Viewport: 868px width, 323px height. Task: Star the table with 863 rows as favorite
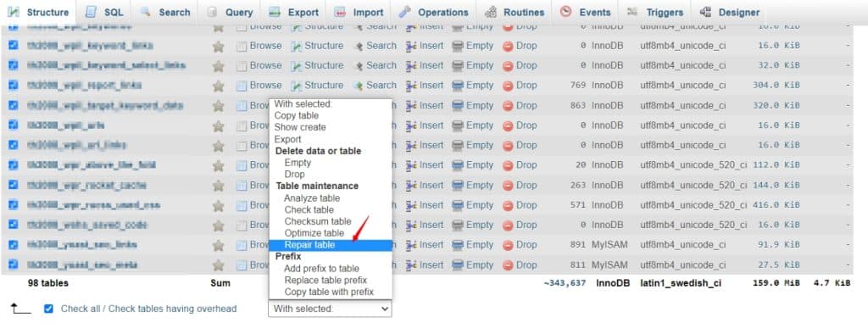tap(219, 106)
